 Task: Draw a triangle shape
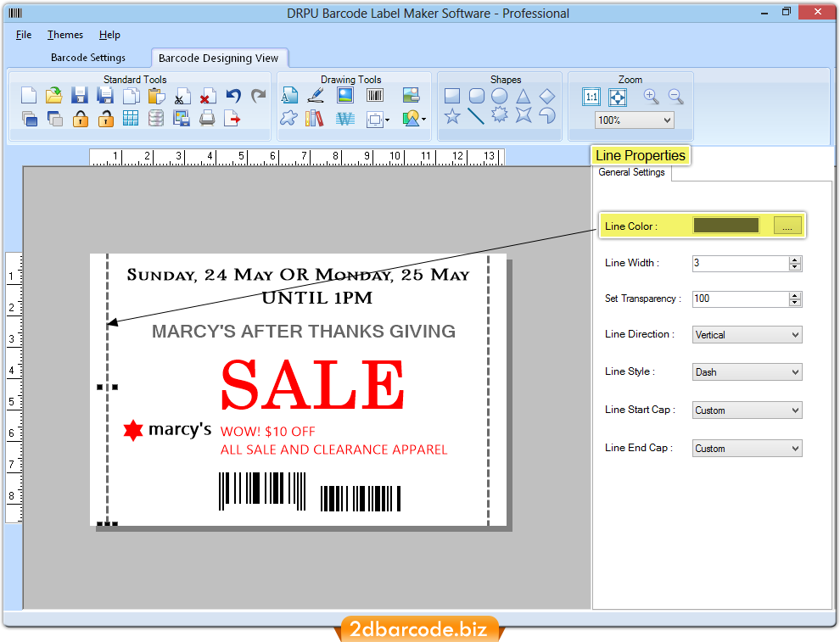coord(524,97)
